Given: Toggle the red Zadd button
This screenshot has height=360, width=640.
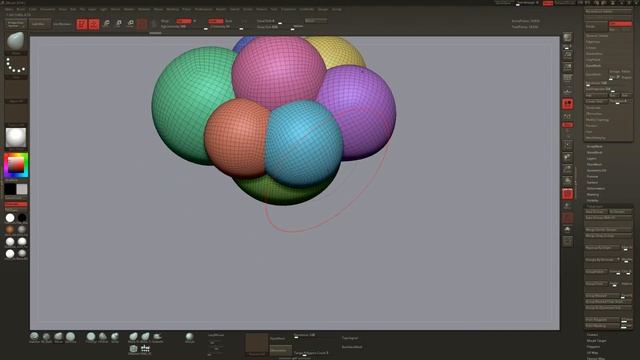Looking at the screenshot, I should point(216,21).
